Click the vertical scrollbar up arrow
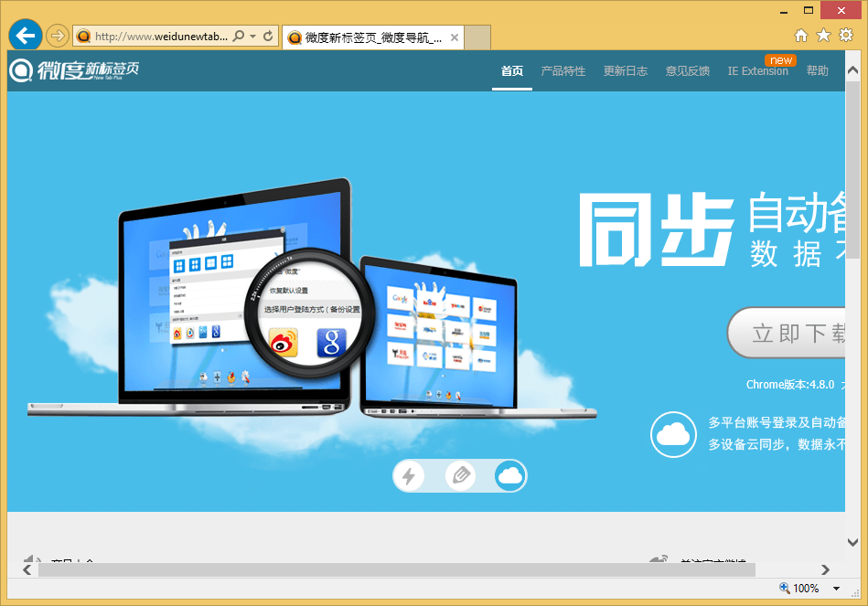 (x=852, y=71)
